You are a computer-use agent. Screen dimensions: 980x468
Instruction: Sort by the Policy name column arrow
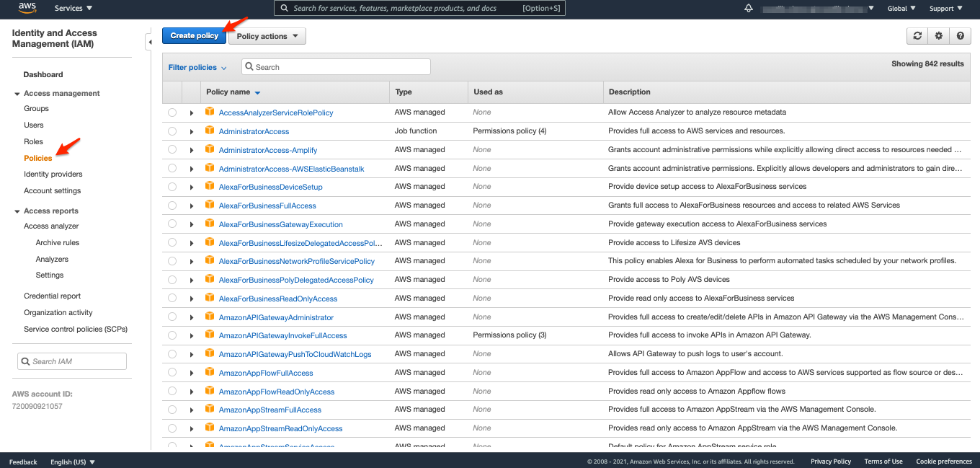(257, 93)
